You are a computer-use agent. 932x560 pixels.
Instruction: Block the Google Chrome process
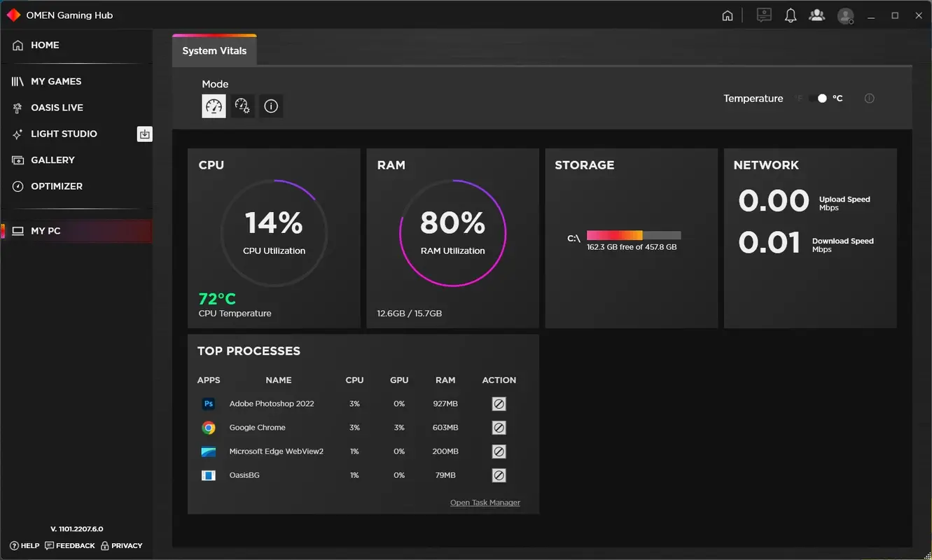pos(499,427)
